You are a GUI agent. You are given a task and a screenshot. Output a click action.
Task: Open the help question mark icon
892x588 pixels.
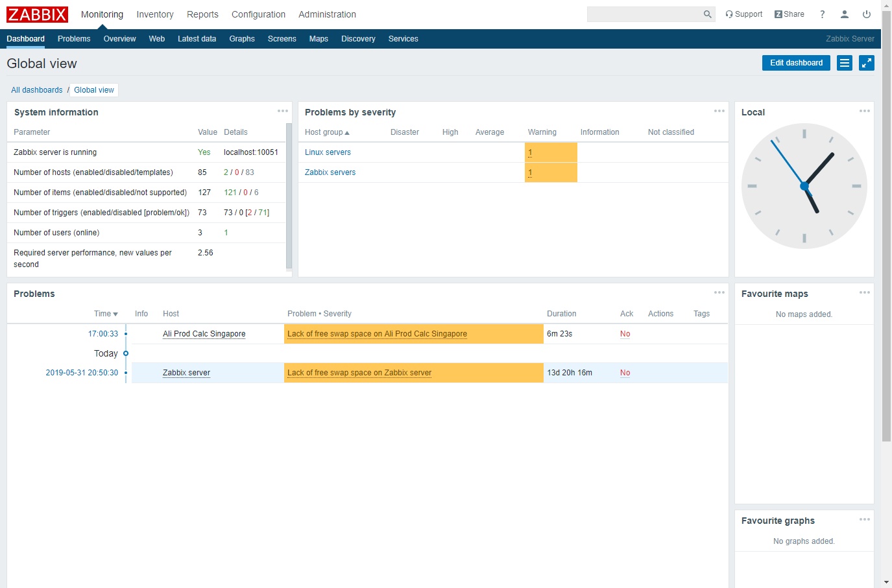pyautogui.click(x=822, y=14)
